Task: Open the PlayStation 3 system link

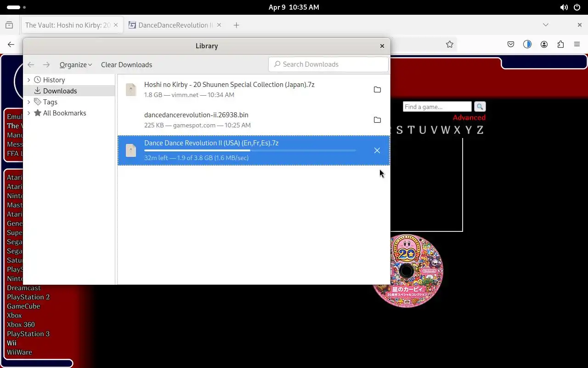Action: pos(28,334)
